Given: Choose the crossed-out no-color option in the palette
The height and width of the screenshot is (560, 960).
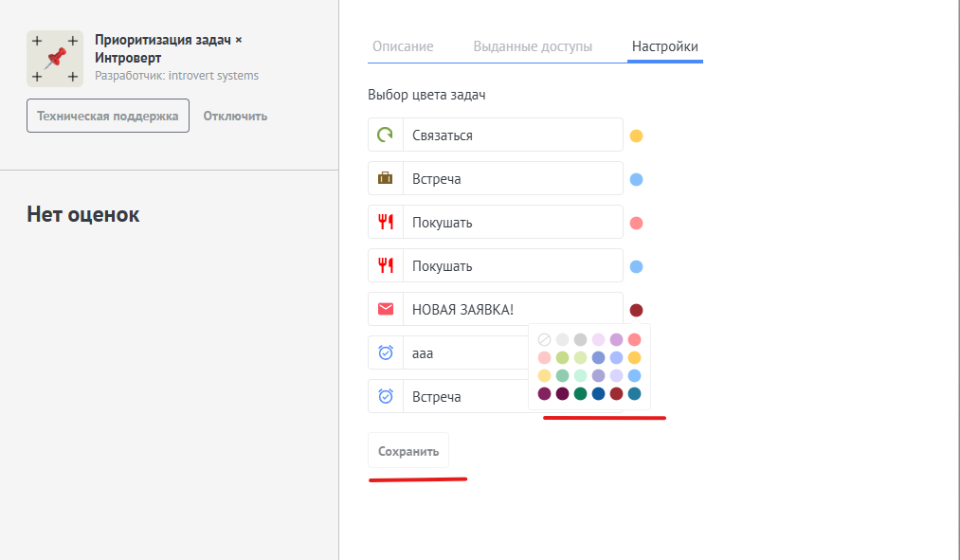Looking at the screenshot, I should coord(544,339).
